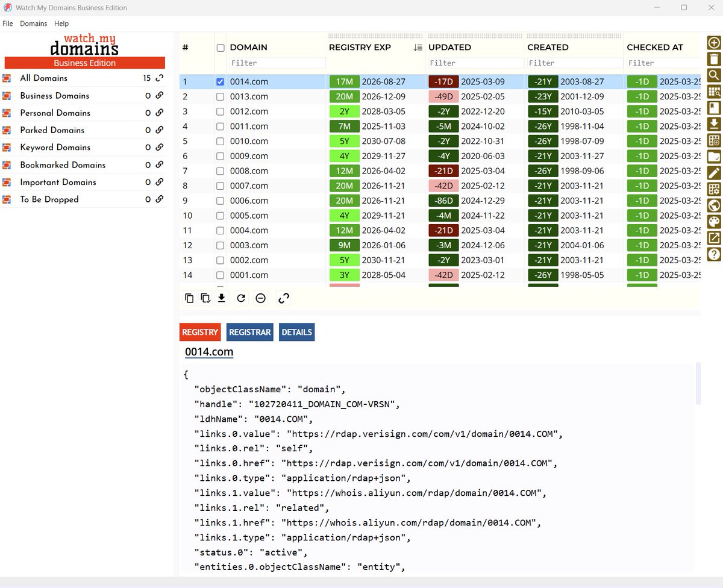Click the copy-selected icon with checkmark
This screenshot has height=588, width=723.
205,298
